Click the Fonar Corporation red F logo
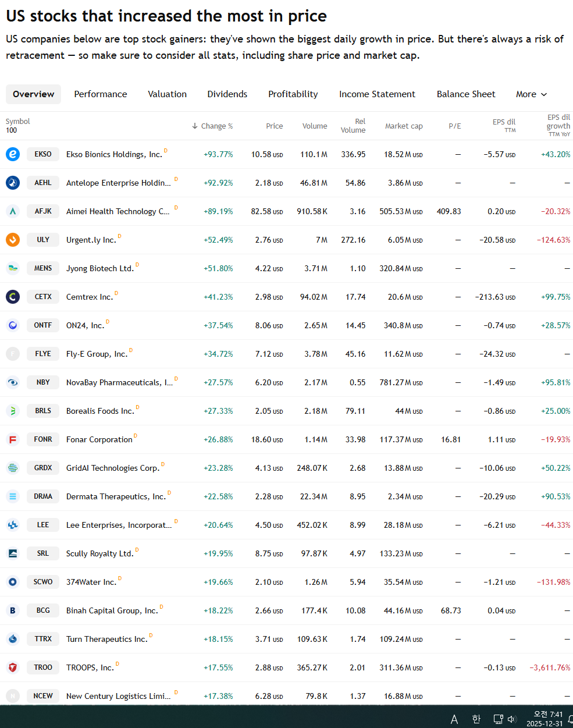 [13, 439]
